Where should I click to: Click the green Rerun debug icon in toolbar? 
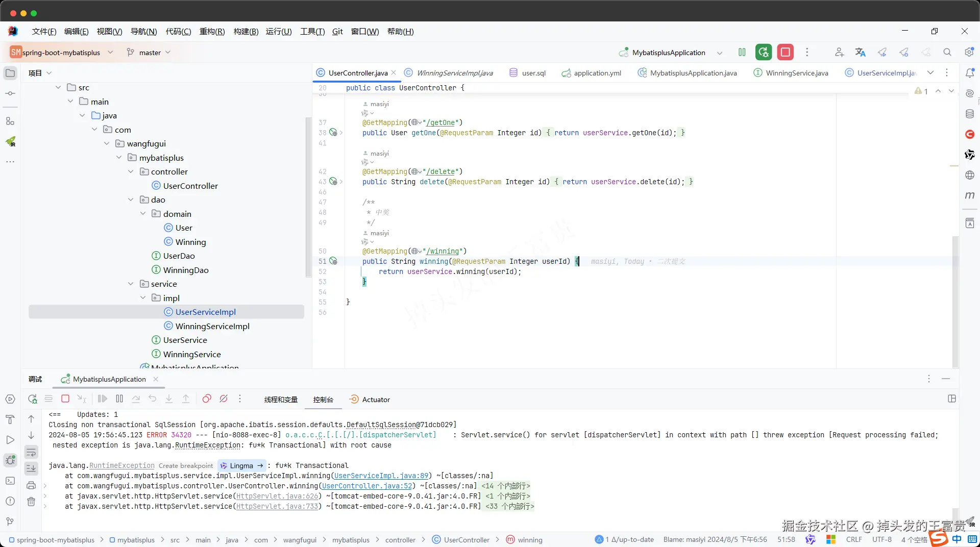click(x=763, y=52)
